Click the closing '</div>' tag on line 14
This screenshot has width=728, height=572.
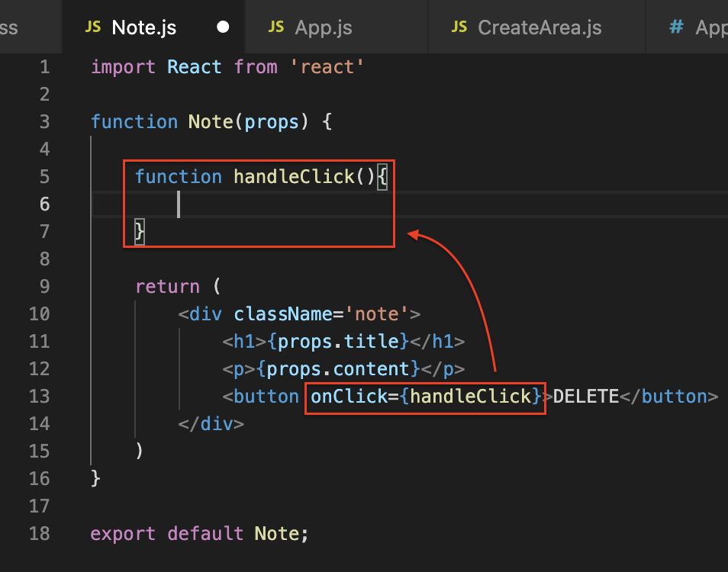tap(211, 423)
